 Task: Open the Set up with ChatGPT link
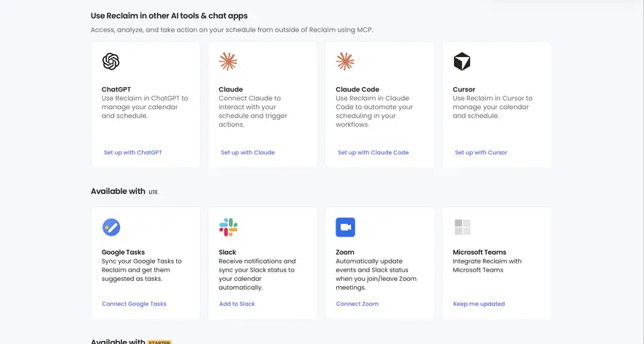[132, 152]
